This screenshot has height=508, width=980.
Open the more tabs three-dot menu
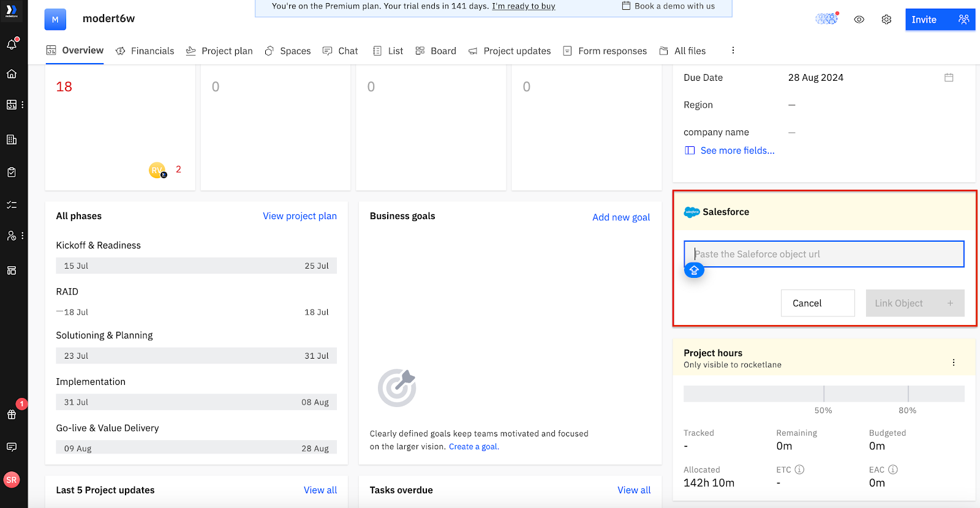pyautogui.click(x=733, y=51)
